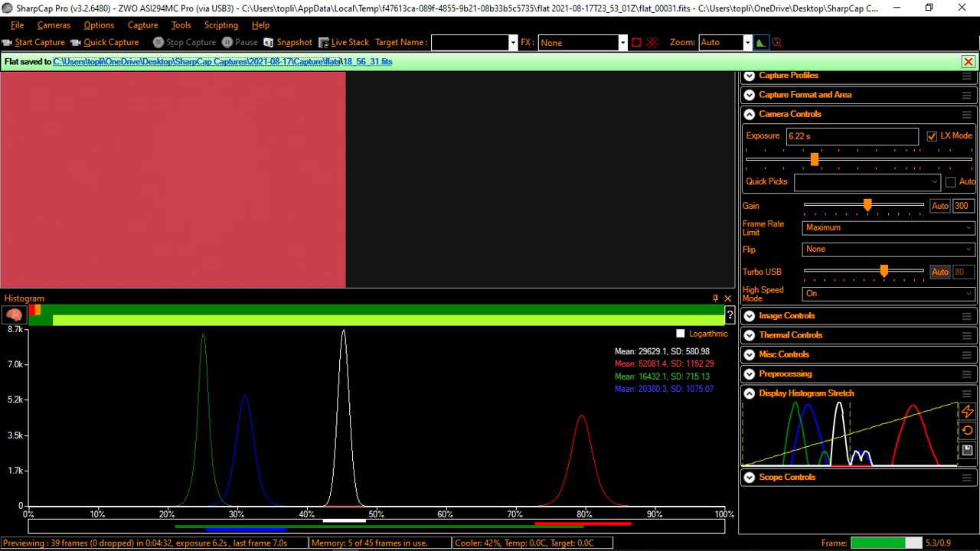
Task: Expand the Capture Format and Area section
Action: [749, 95]
